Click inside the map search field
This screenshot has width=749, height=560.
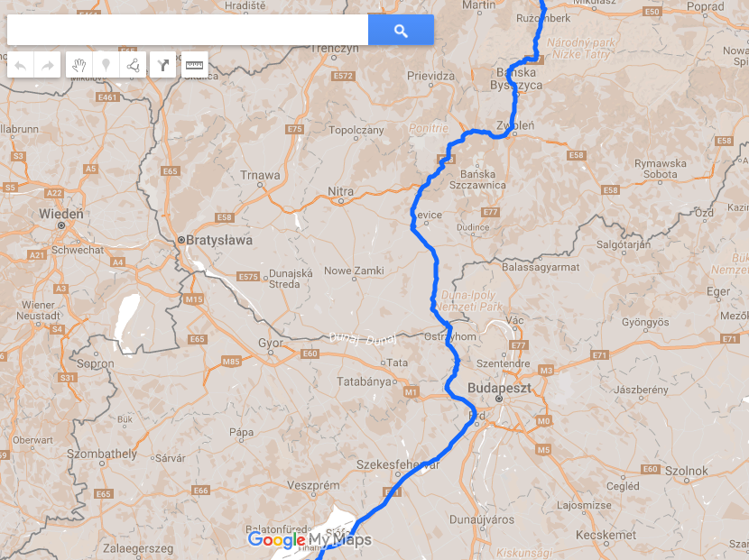click(188, 30)
